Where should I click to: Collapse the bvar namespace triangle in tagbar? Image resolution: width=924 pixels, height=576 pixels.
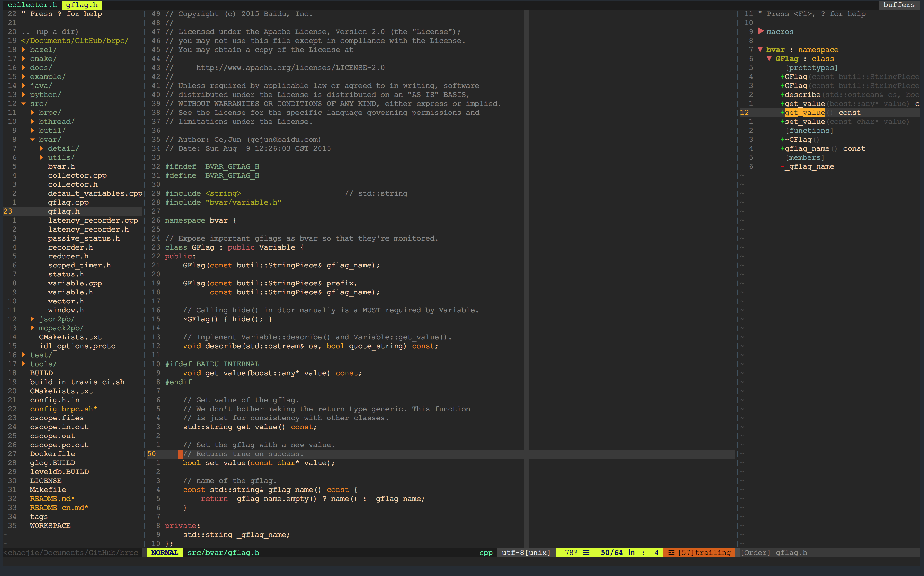(760, 49)
